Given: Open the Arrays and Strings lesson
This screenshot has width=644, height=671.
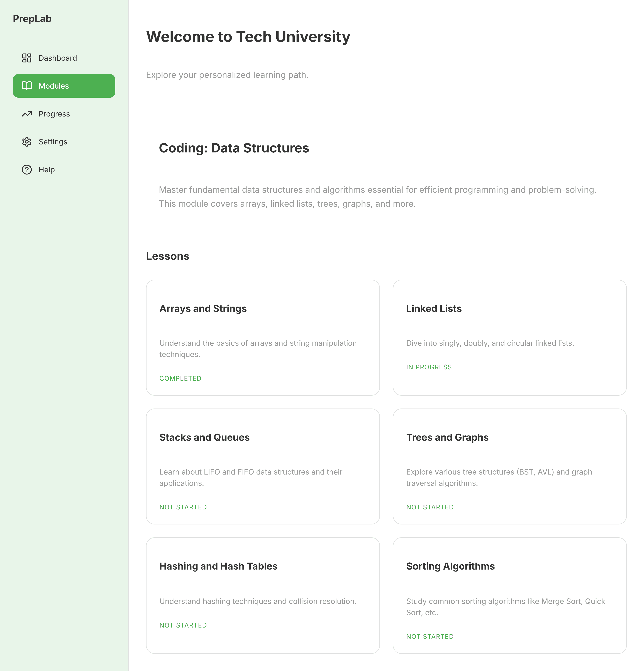Looking at the screenshot, I should (x=263, y=337).
